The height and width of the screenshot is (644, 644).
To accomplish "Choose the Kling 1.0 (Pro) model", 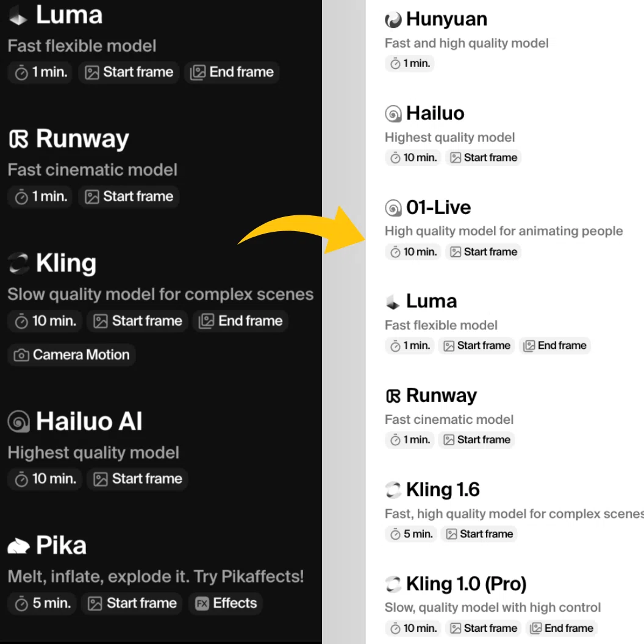I will [466, 584].
